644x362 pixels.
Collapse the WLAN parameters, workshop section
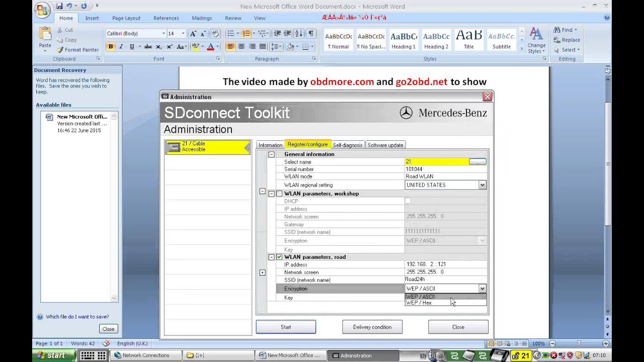(x=271, y=194)
